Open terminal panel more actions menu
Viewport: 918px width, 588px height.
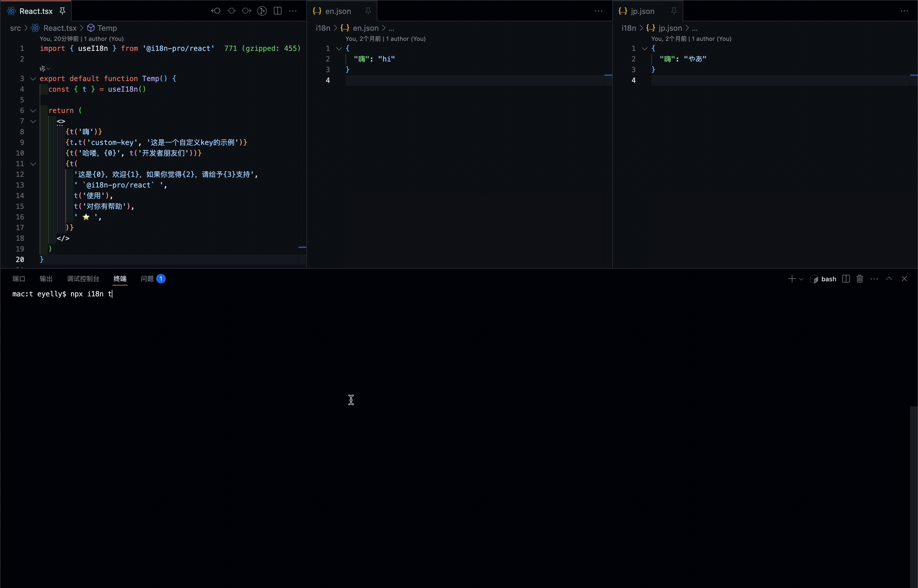[874, 279]
